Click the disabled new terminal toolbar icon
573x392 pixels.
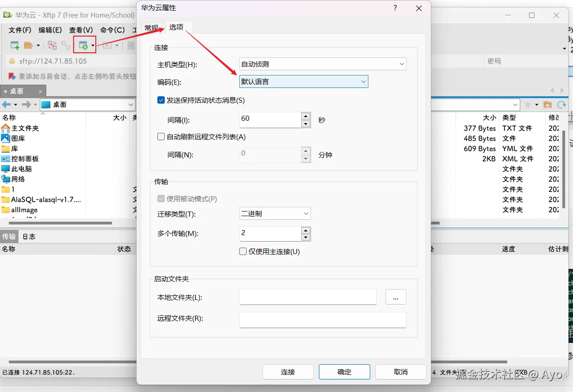point(107,45)
